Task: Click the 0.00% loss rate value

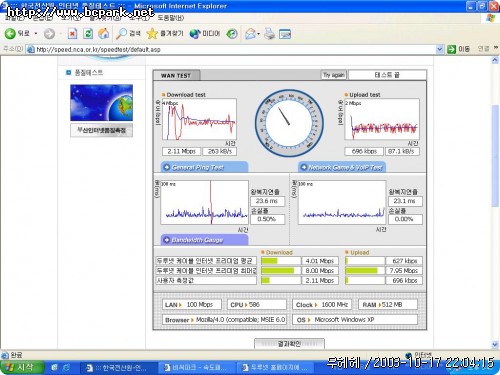Action: click(x=405, y=219)
